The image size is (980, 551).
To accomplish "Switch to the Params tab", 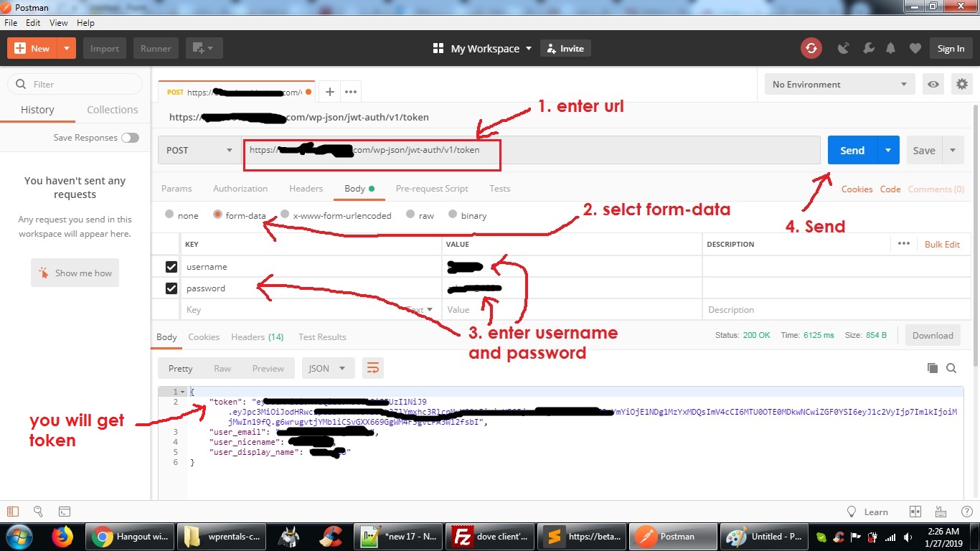I will (x=176, y=188).
